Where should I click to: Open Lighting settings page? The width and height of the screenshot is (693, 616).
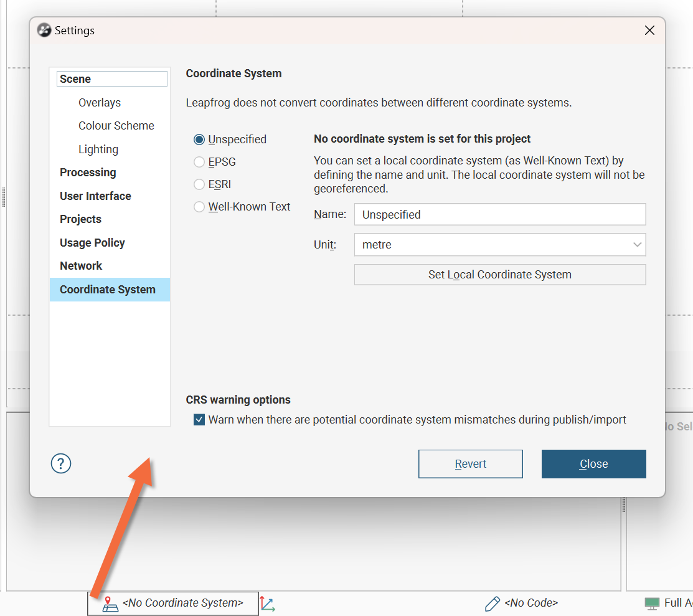point(98,149)
